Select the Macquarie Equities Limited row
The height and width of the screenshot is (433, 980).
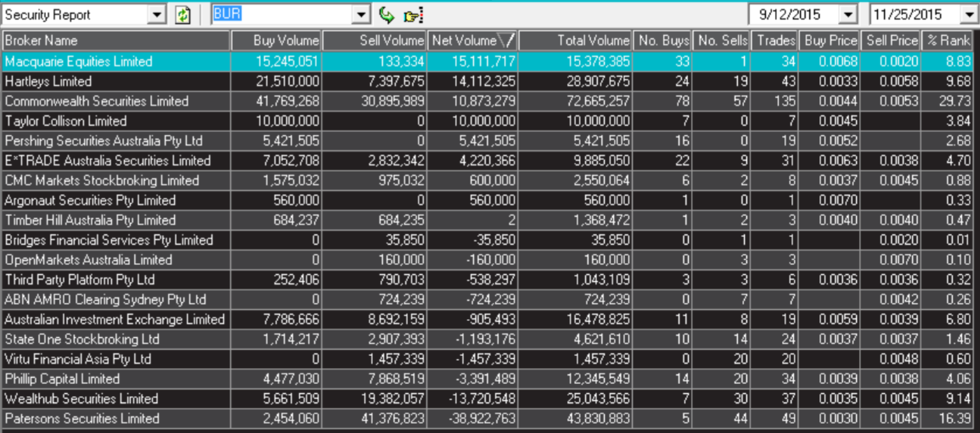487,62
